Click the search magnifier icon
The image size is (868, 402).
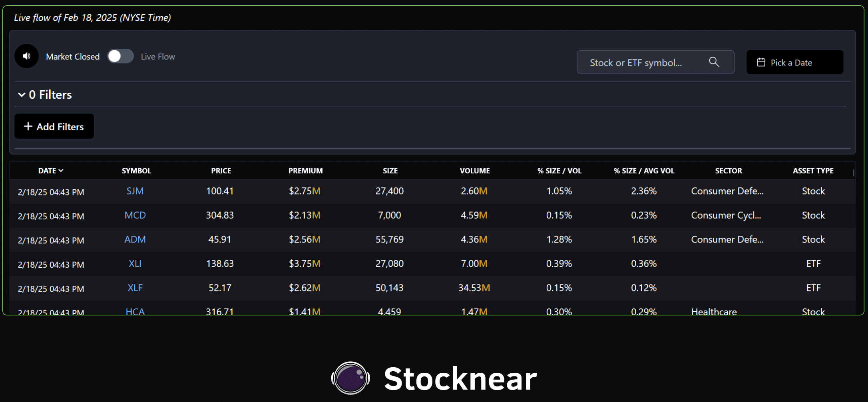[714, 62]
